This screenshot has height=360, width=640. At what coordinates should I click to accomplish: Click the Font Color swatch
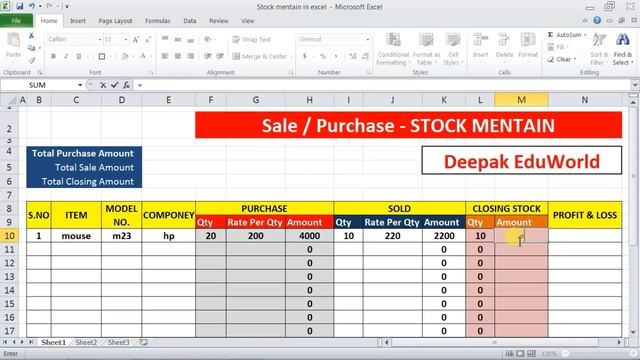(x=143, y=56)
